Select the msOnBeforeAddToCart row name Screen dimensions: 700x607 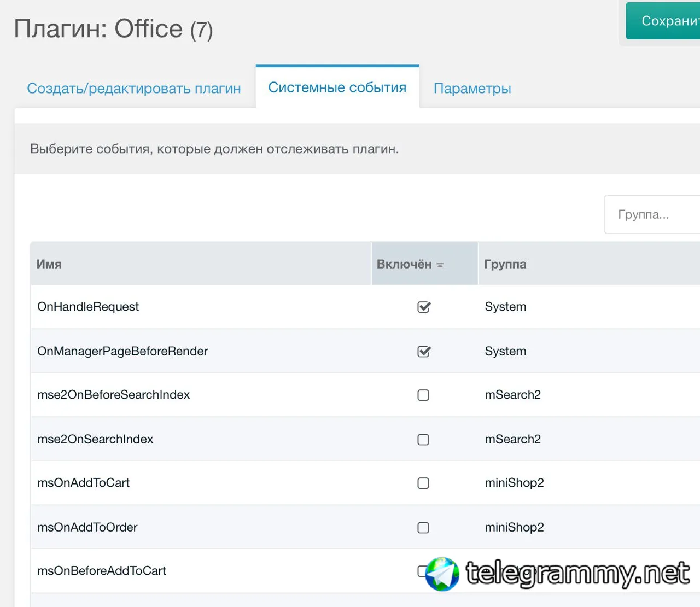pyautogui.click(x=102, y=571)
